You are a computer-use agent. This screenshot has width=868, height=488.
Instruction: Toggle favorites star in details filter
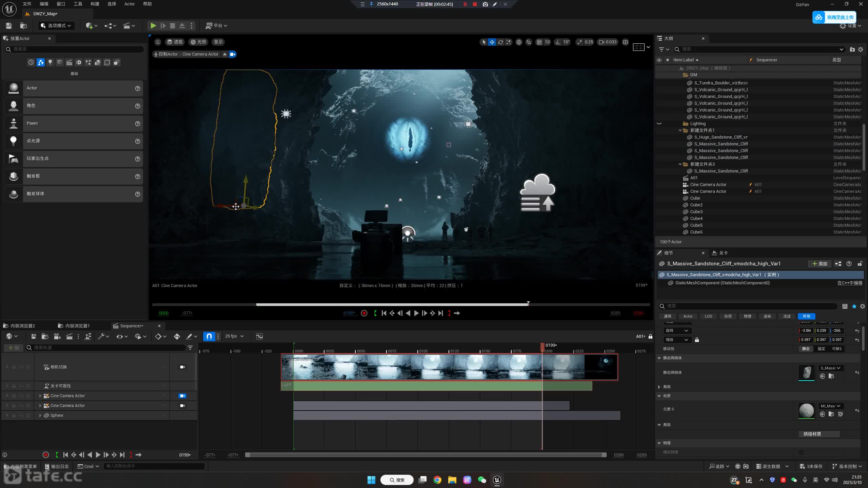[854, 306]
